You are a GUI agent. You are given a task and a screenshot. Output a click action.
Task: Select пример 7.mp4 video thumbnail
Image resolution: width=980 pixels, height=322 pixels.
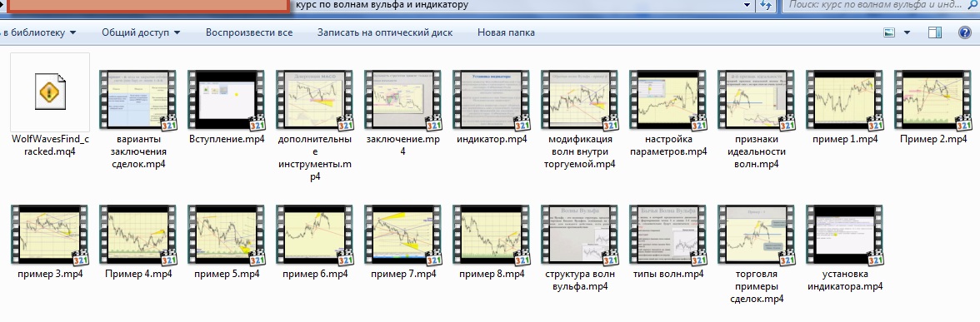click(x=403, y=235)
